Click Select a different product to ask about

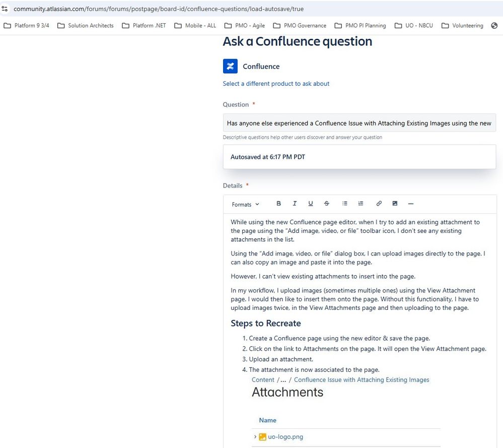pos(276,84)
